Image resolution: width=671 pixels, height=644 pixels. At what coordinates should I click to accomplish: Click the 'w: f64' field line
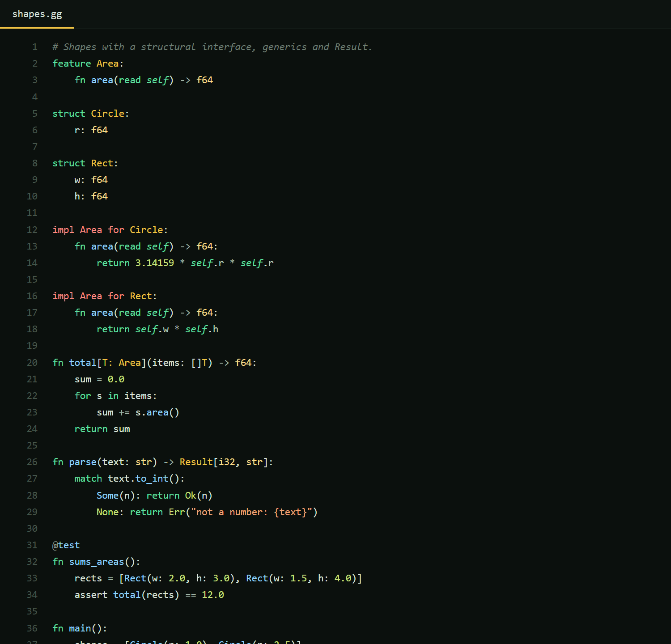[x=91, y=180]
